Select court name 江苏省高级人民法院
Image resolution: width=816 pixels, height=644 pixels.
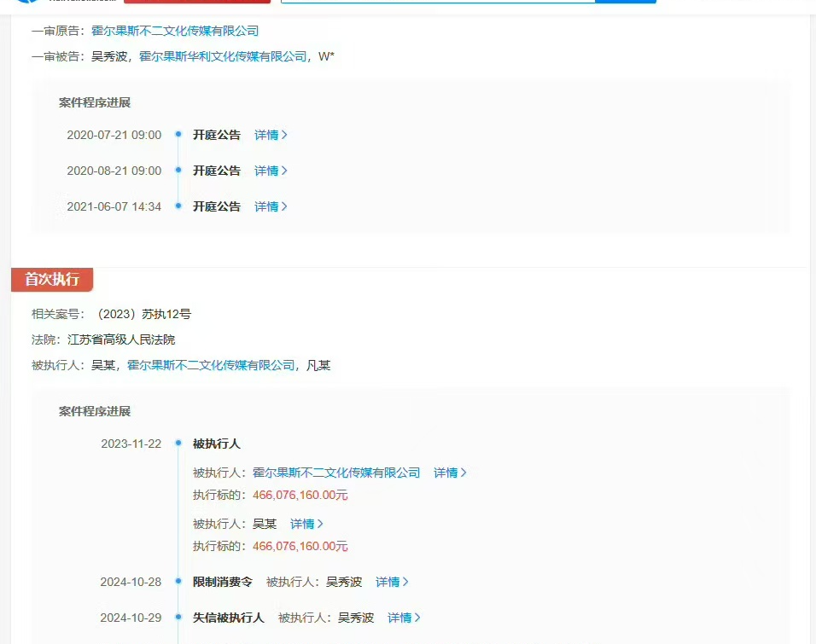pyautogui.click(x=121, y=339)
